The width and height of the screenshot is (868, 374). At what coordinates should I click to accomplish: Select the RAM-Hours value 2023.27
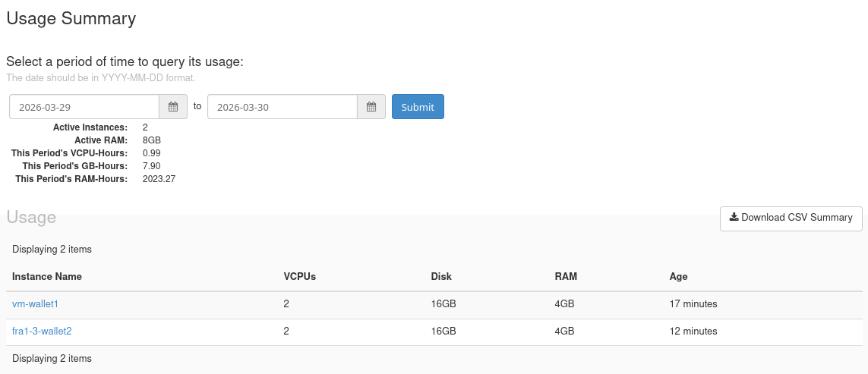159,179
